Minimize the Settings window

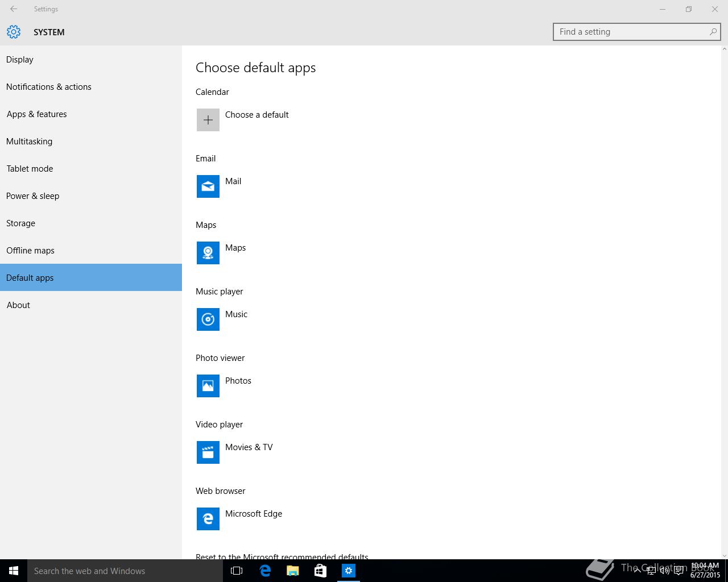[x=663, y=9]
